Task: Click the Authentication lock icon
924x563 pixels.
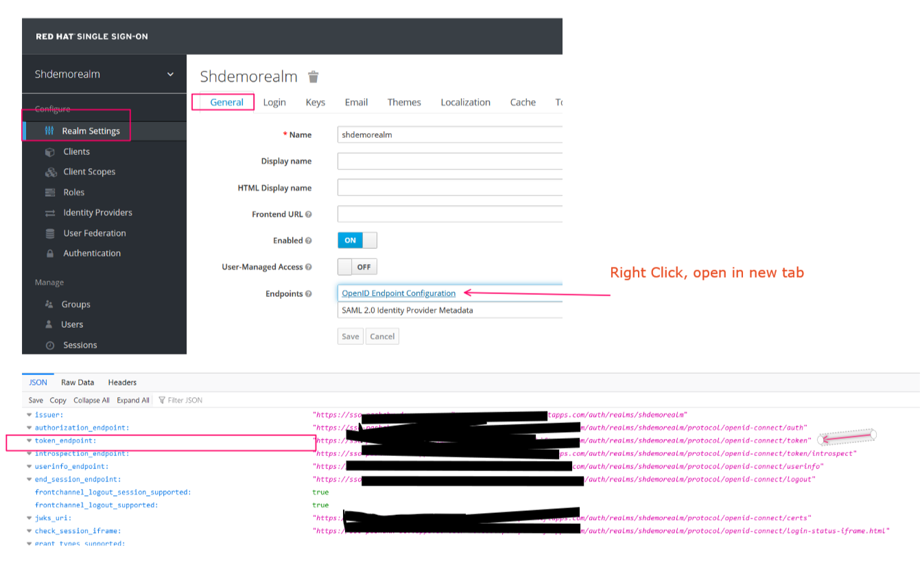Action: pyautogui.click(x=50, y=254)
